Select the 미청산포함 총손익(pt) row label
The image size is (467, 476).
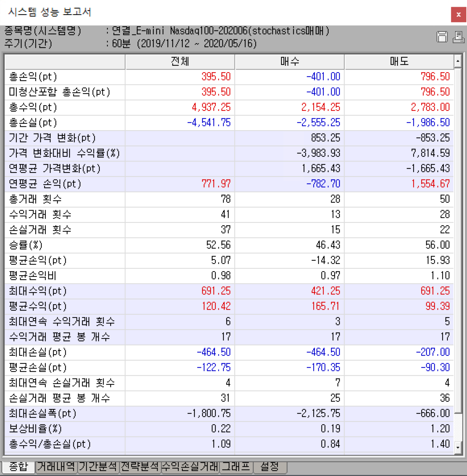point(60,92)
